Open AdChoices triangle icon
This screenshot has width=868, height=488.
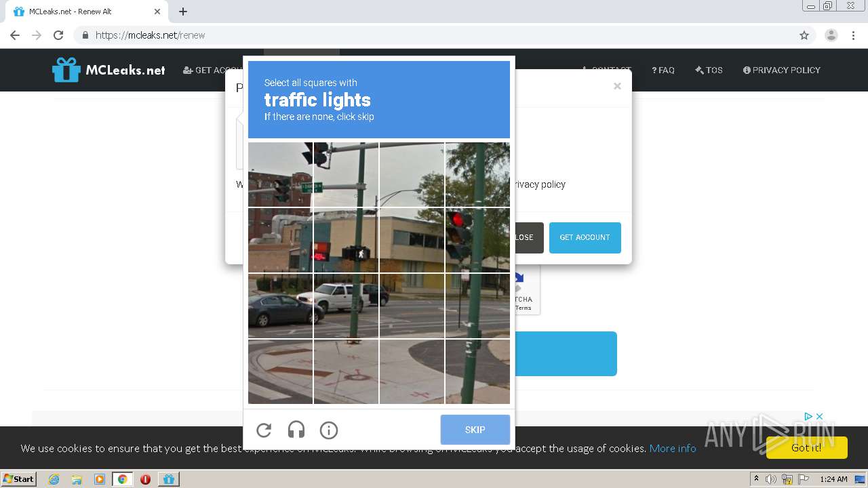808,416
